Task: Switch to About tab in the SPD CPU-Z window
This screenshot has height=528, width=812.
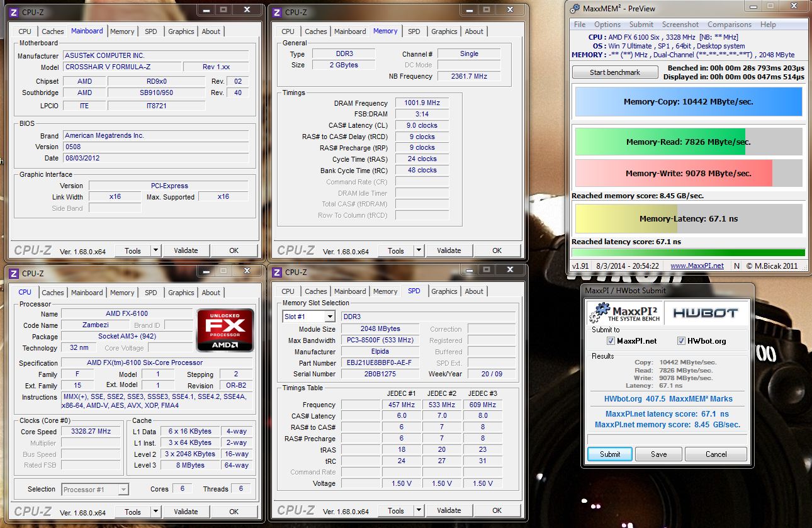Action: click(474, 291)
